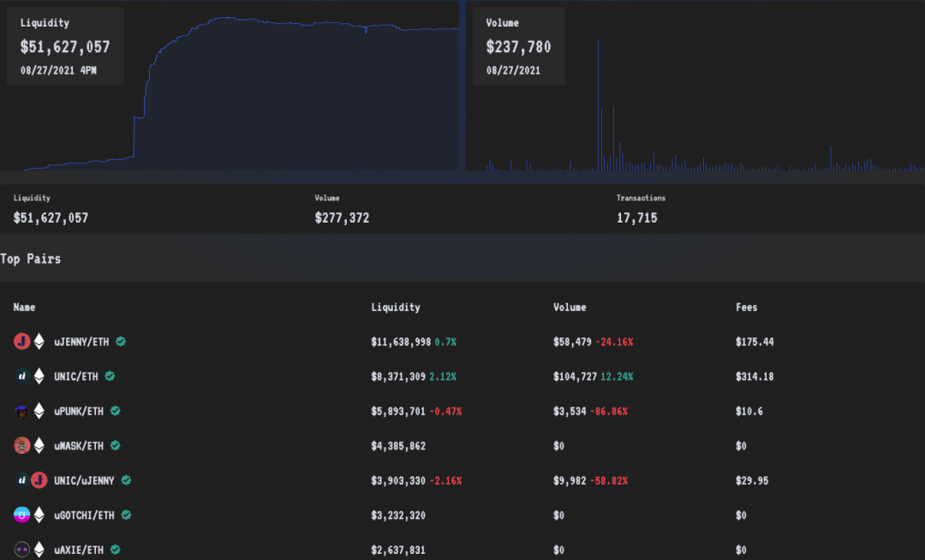
Task: Click the ETH icon in uPUNK/ETH row
Action: pos(39,411)
